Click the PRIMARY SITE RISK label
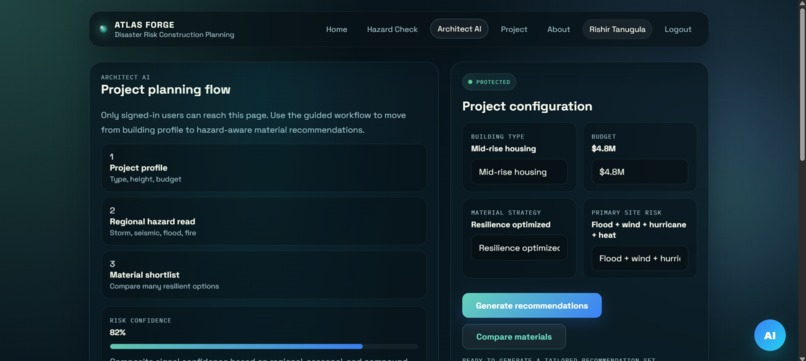806x361 pixels. click(x=626, y=212)
